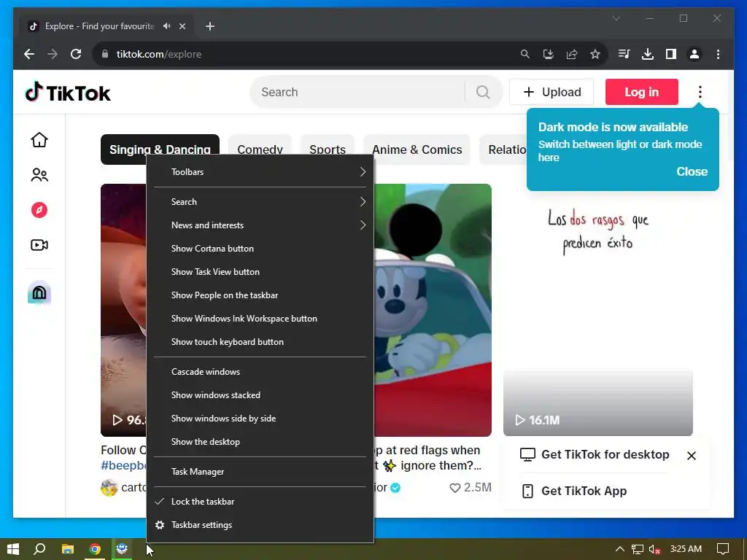This screenshot has height=560, width=747.
Task: Toggle Show Task View button
Action: pos(260,272)
